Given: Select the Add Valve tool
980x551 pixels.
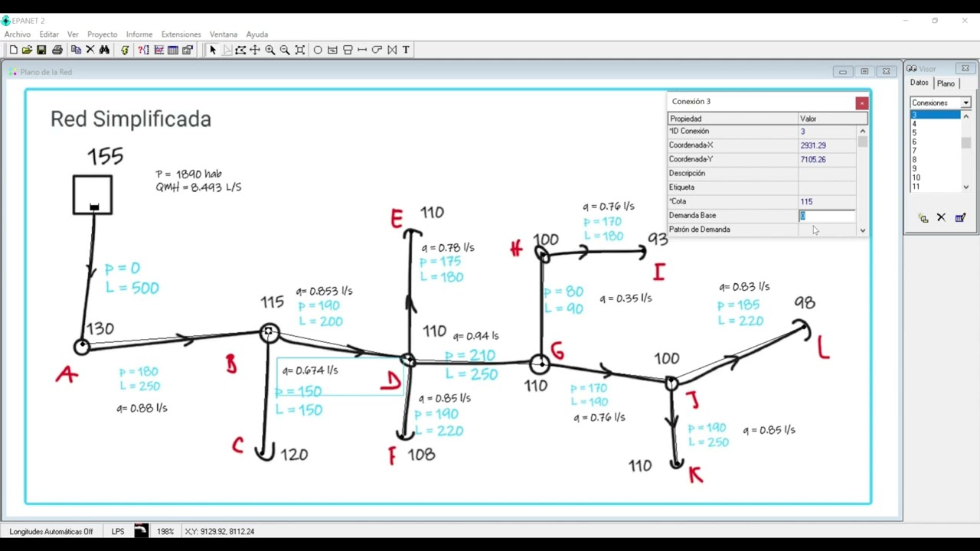Looking at the screenshot, I should click(391, 50).
